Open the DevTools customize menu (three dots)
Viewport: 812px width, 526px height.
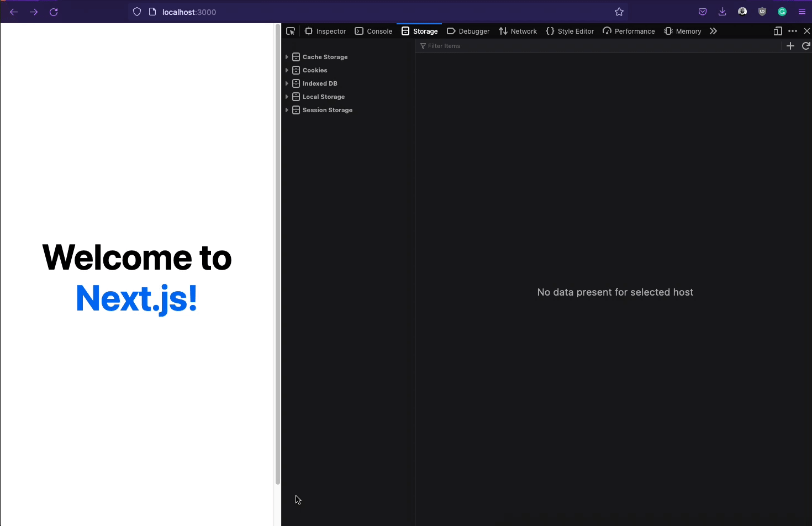click(x=793, y=31)
